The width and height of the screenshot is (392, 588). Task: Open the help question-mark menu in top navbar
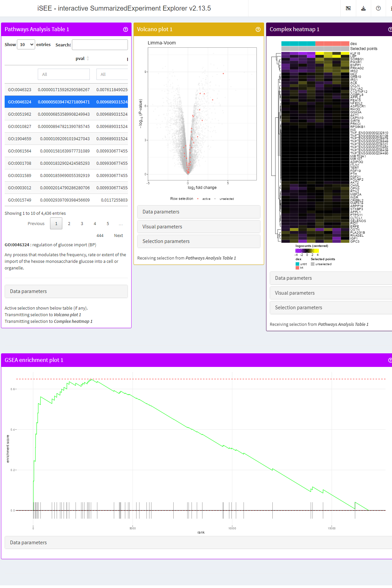(x=378, y=8)
